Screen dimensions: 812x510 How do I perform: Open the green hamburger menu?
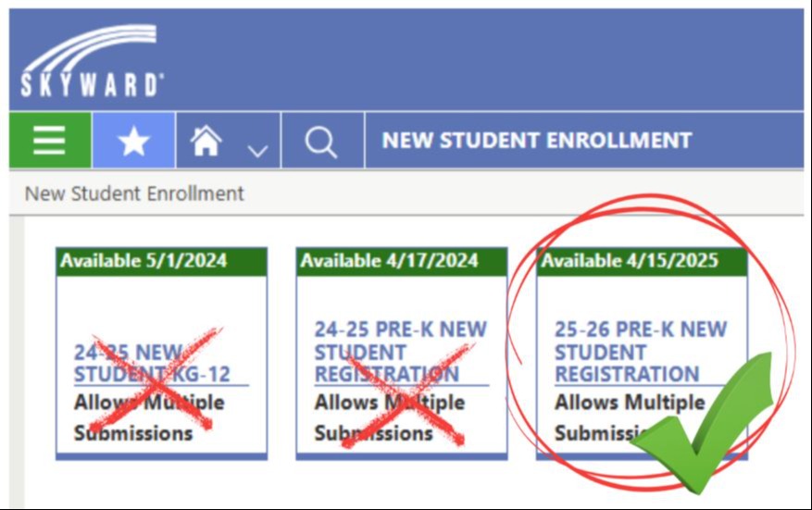point(49,141)
